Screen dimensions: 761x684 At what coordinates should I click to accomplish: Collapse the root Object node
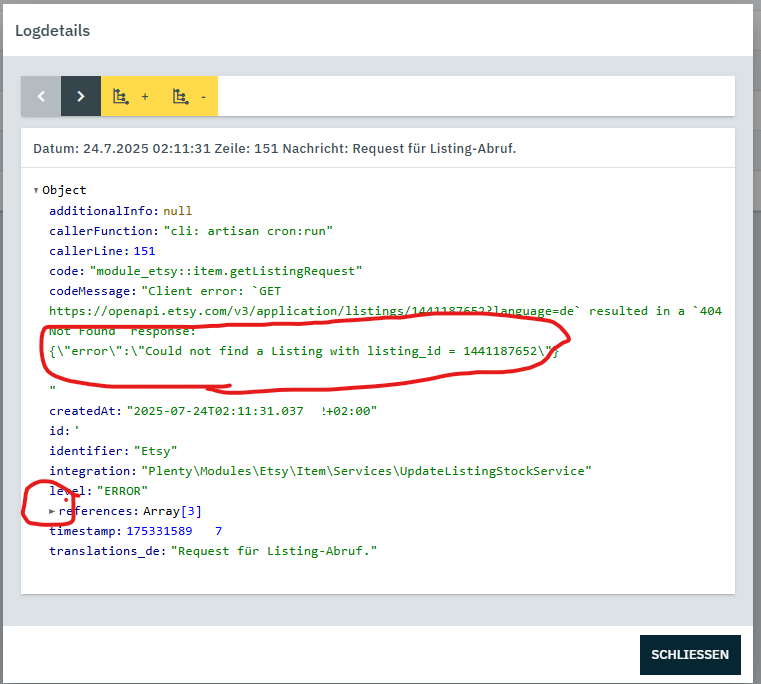point(37,190)
